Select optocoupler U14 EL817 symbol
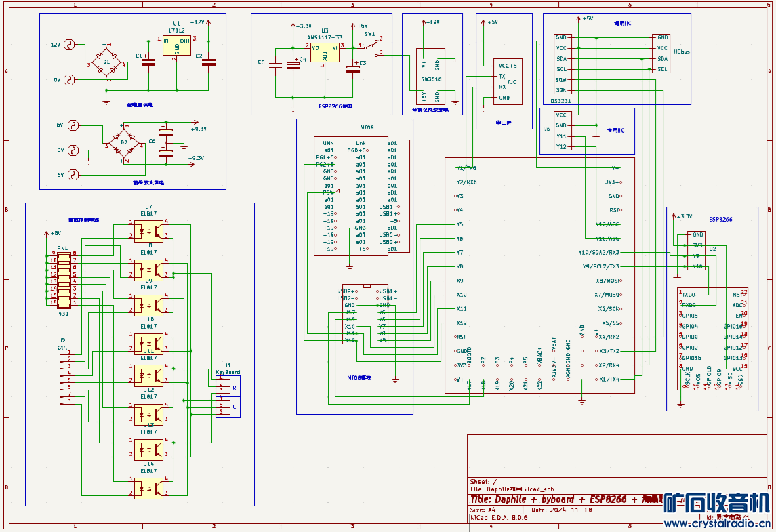Viewport: 776px width, 532px height. tap(148, 488)
